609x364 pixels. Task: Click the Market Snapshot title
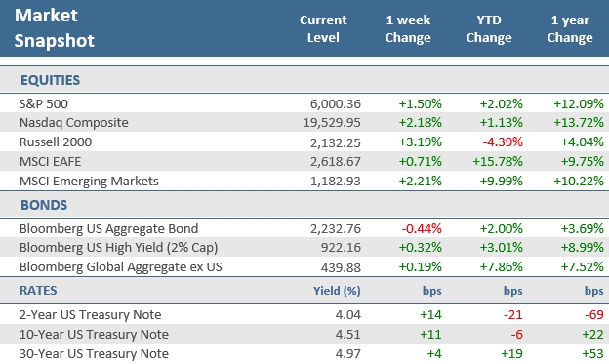click(x=54, y=28)
